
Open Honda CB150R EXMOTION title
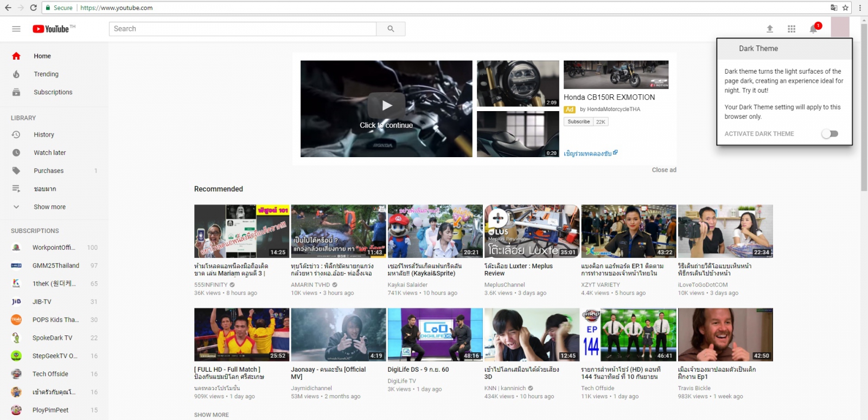click(609, 98)
